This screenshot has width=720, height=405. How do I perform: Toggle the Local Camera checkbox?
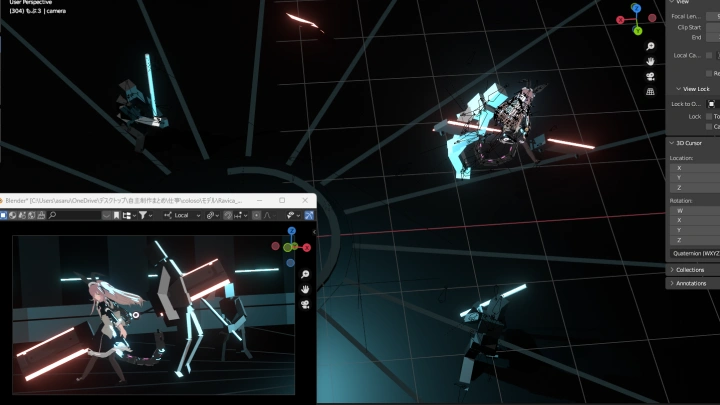[709, 55]
